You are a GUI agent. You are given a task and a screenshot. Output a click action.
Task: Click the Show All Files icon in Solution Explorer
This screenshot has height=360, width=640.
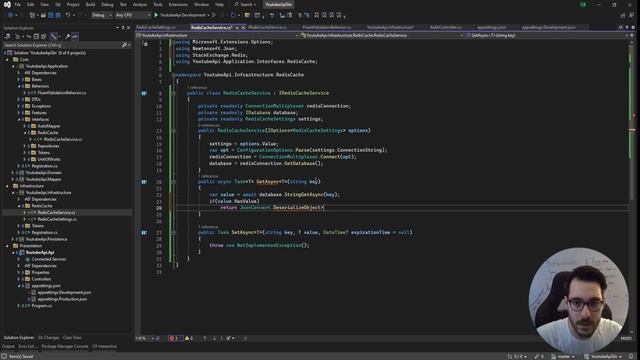point(44,36)
